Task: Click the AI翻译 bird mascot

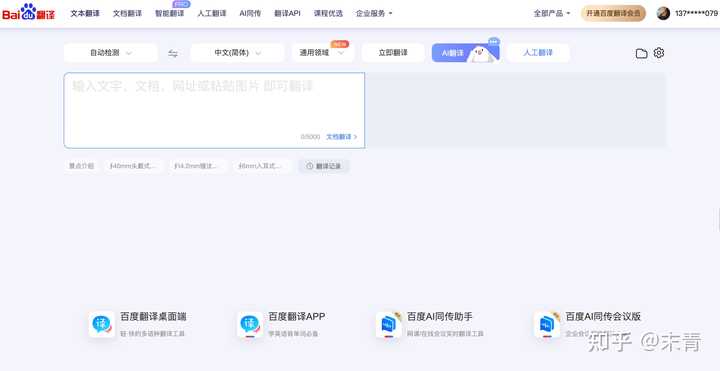Action: pyautogui.click(x=480, y=54)
